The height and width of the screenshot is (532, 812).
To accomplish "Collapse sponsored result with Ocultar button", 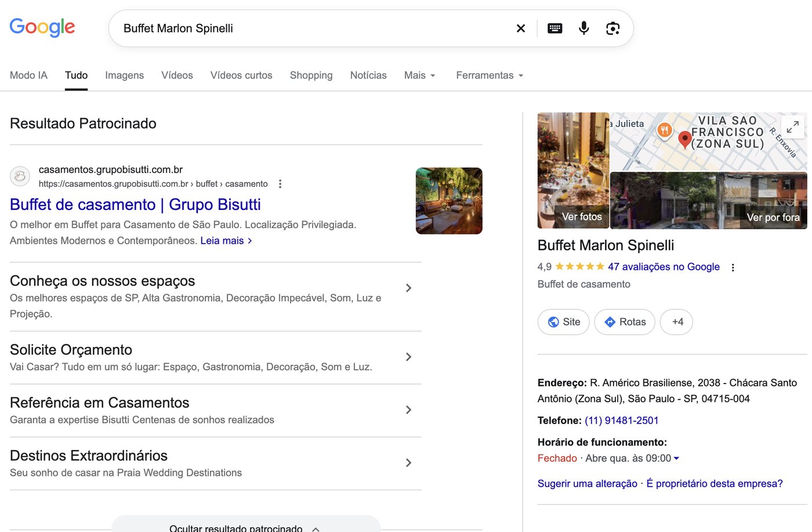I will (246, 524).
